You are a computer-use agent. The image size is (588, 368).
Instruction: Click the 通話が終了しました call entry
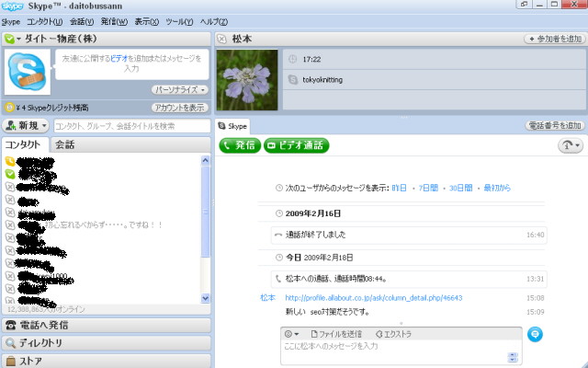click(409, 236)
